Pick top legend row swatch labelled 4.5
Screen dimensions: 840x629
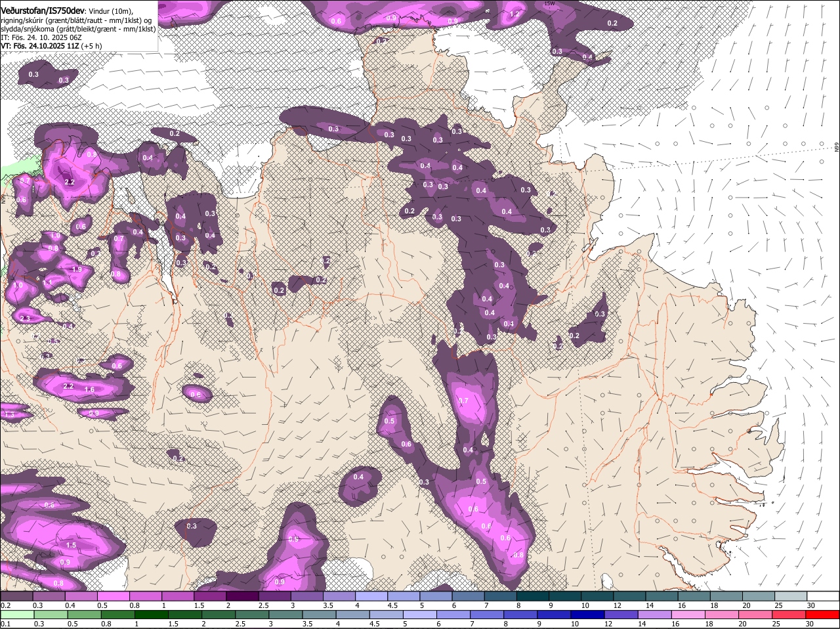(x=404, y=596)
